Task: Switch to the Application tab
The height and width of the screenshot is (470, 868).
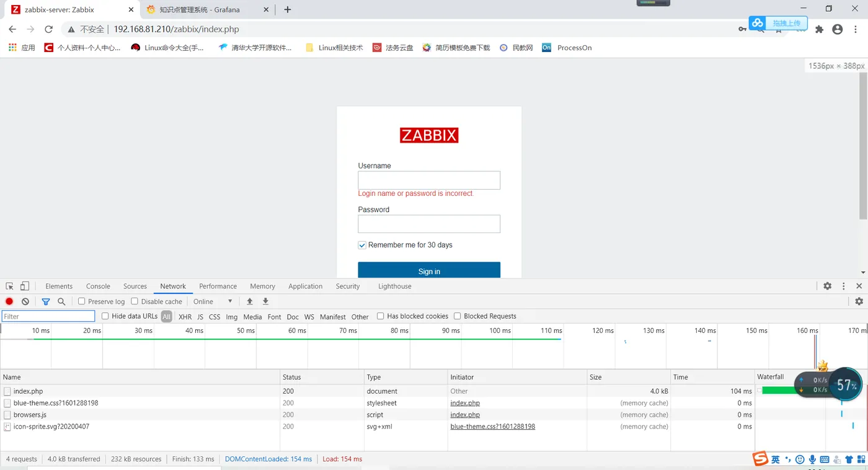Action: coord(305,286)
